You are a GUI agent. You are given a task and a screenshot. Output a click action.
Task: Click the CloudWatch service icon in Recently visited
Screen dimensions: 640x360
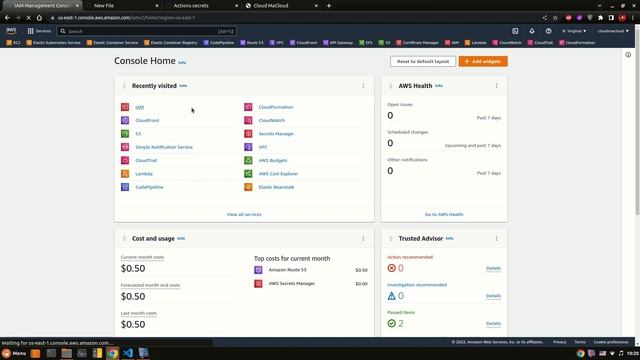(248, 120)
